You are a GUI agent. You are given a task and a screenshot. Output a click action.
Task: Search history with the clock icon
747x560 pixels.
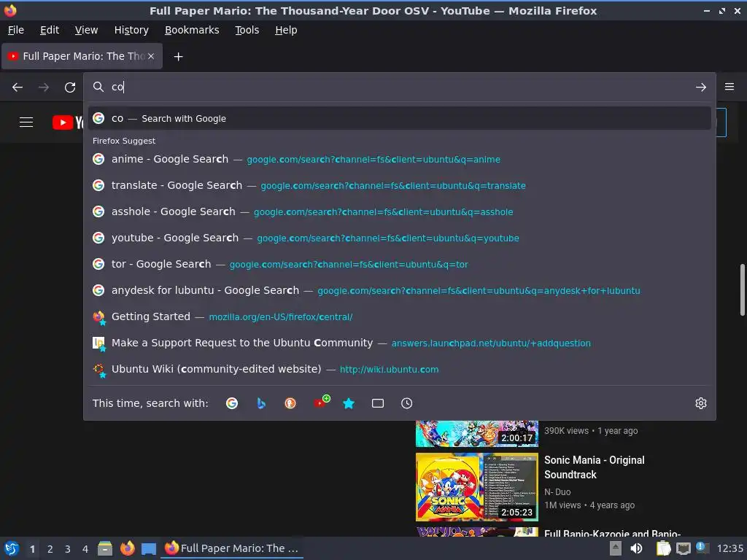click(x=406, y=403)
